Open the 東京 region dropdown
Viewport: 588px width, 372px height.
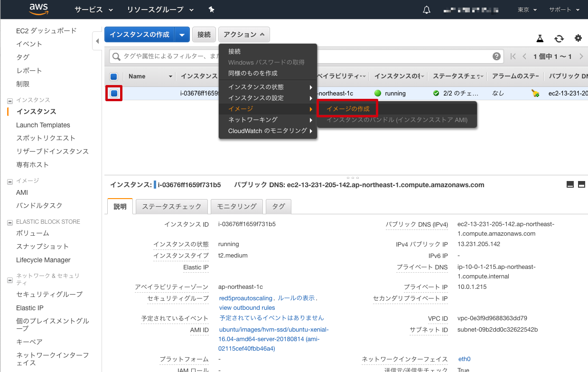tap(527, 10)
